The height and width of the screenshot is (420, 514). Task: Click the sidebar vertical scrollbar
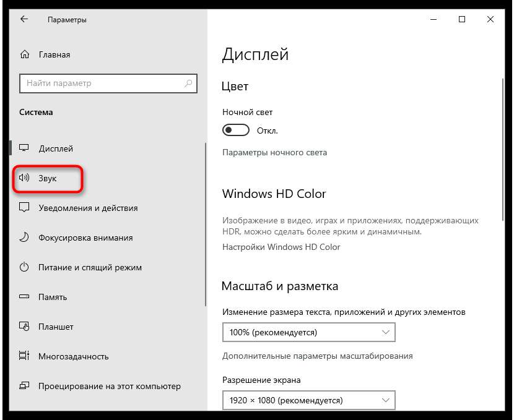pos(206,225)
